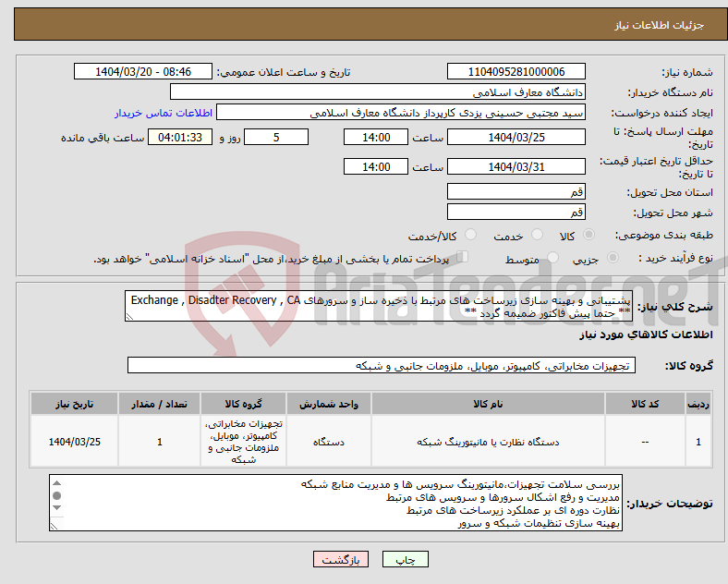The image size is (728, 584).
Task: Click the بازگشت (back) button
Action: click(341, 560)
